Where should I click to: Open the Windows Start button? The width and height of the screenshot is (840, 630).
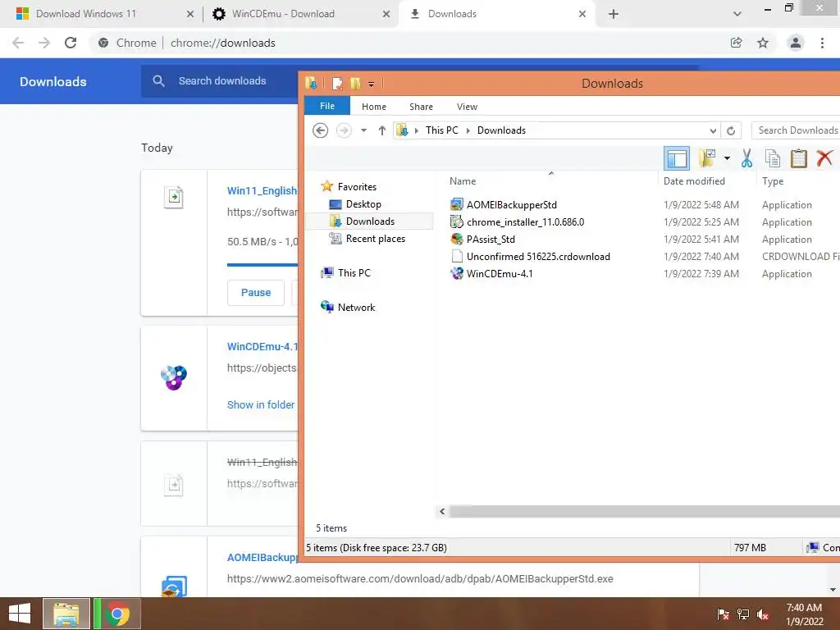20,614
